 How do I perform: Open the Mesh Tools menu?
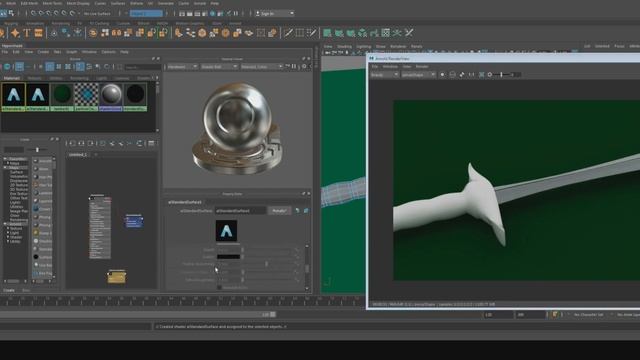point(53,3)
